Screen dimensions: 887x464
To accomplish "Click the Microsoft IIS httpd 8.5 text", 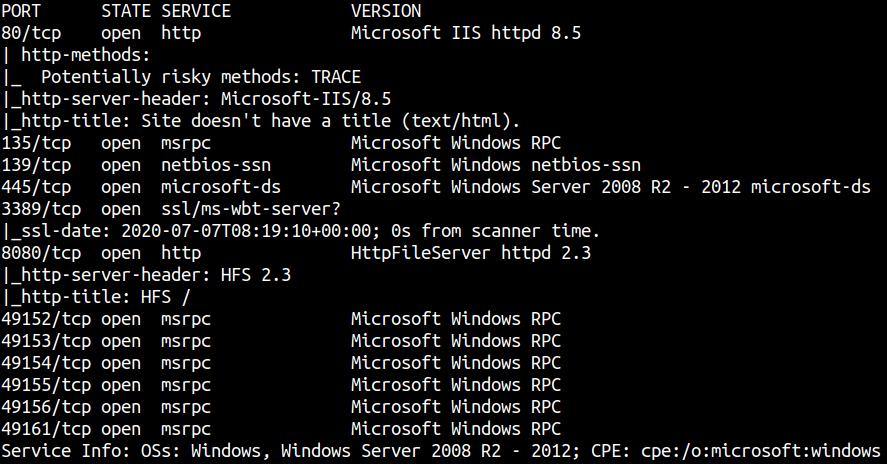I will (466, 33).
